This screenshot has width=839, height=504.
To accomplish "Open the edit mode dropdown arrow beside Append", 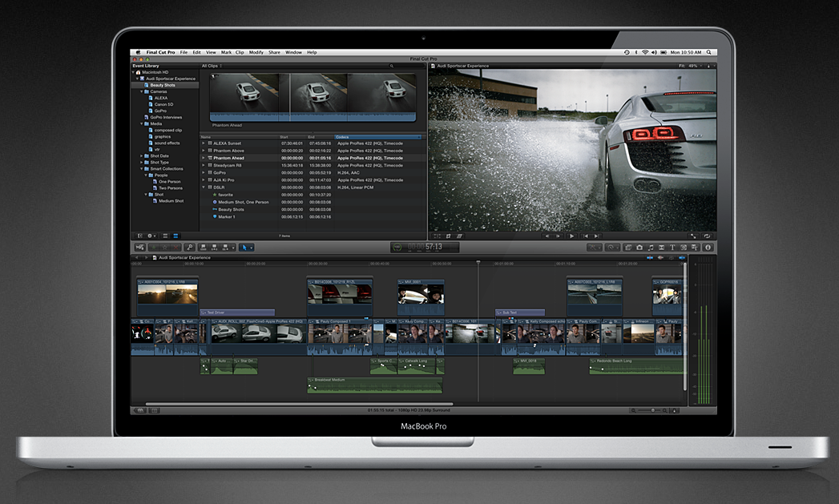I will coord(233,247).
